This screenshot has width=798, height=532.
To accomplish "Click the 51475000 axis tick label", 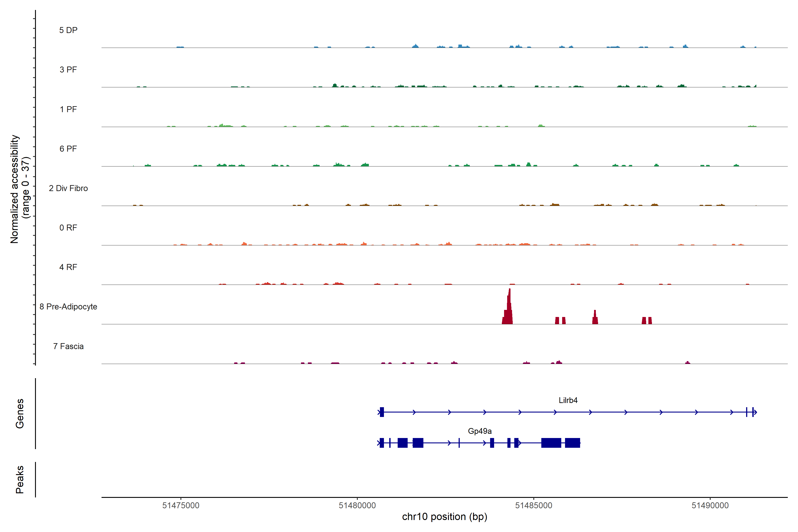I will (x=181, y=506).
